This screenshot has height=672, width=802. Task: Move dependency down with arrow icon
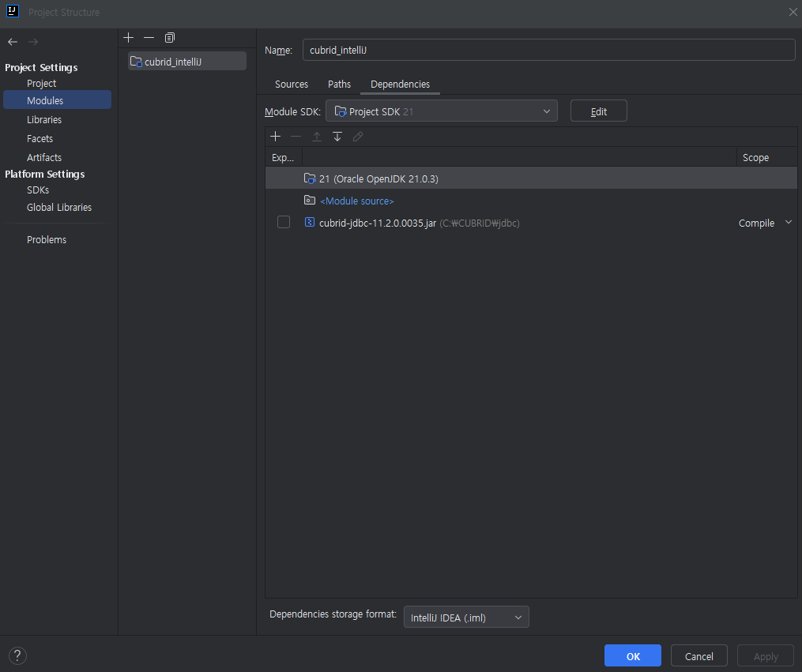pos(337,136)
